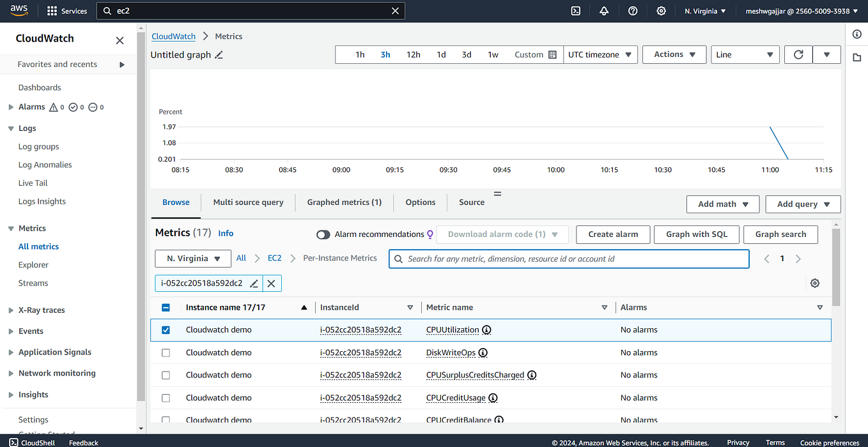
Task: Click the Graph search button
Action: [780, 234]
